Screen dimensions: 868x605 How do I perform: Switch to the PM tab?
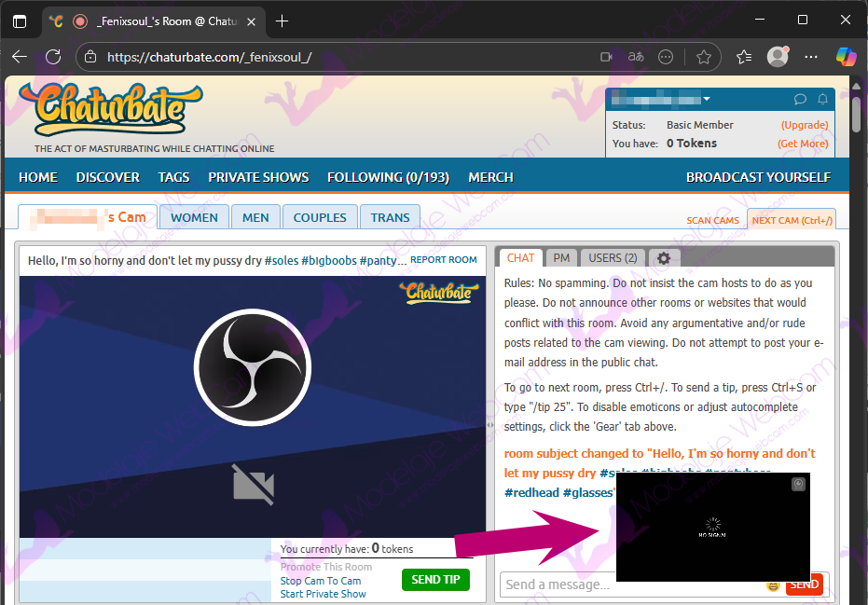tap(561, 258)
